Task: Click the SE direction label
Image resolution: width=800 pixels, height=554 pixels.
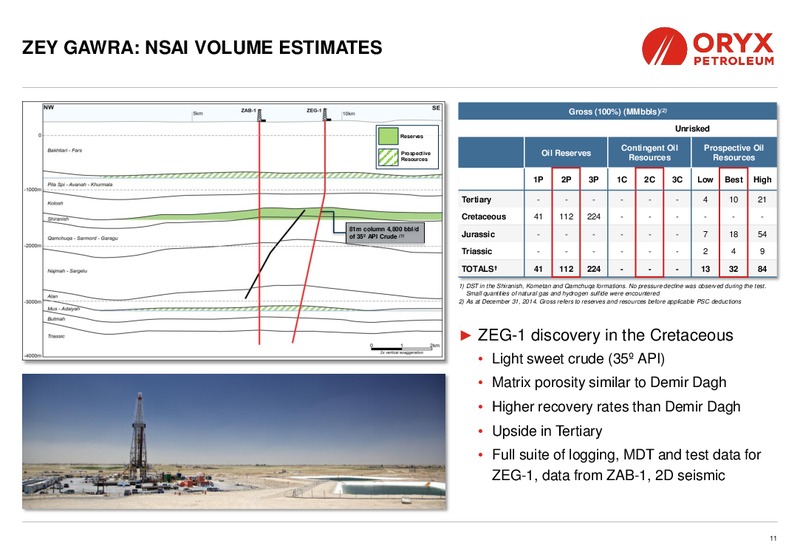Action: (x=435, y=108)
